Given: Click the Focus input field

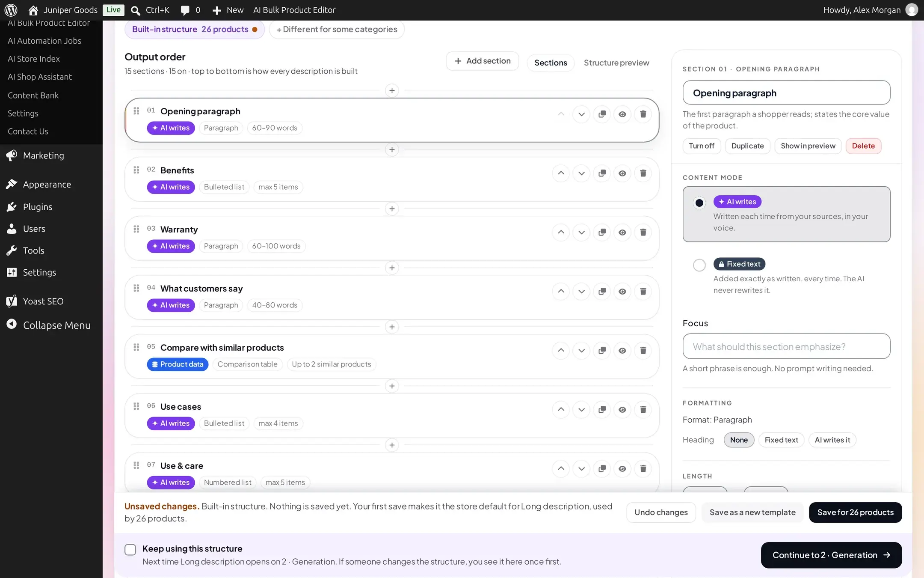Looking at the screenshot, I should click(x=786, y=346).
